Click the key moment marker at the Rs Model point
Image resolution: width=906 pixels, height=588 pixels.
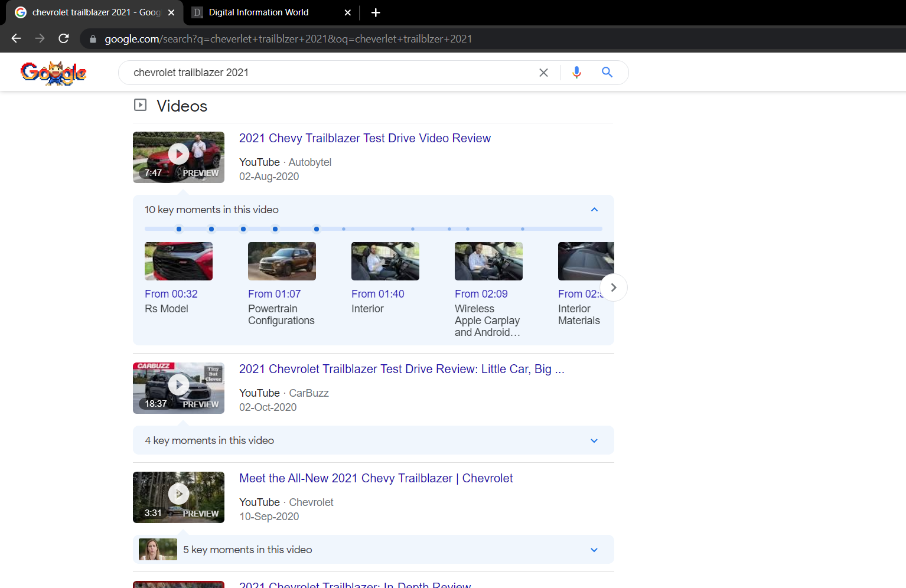click(179, 229)
